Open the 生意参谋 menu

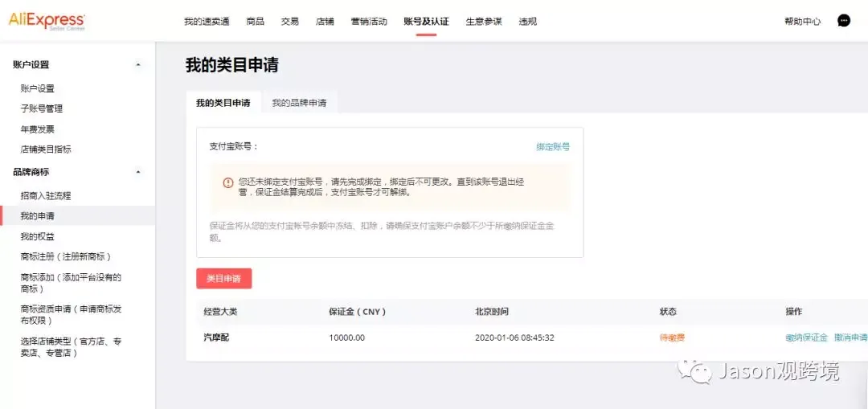tap(484, 22)
